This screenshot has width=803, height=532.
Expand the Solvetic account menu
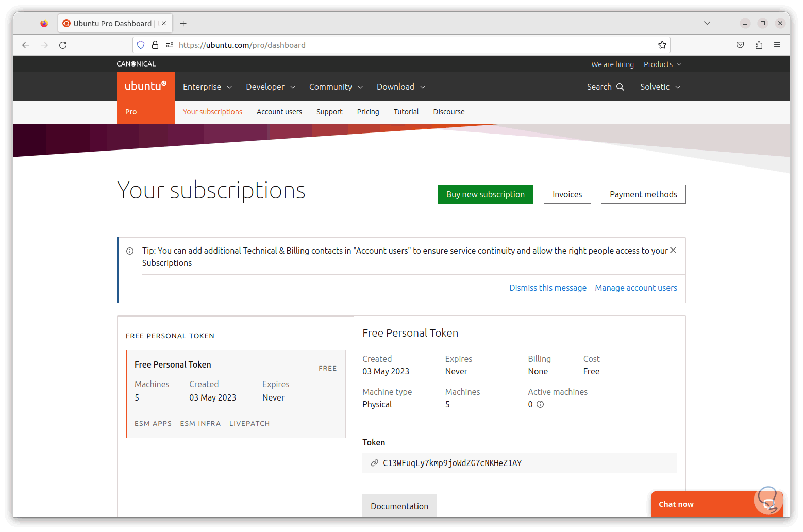pyautogui.click(x=660, y=87)
